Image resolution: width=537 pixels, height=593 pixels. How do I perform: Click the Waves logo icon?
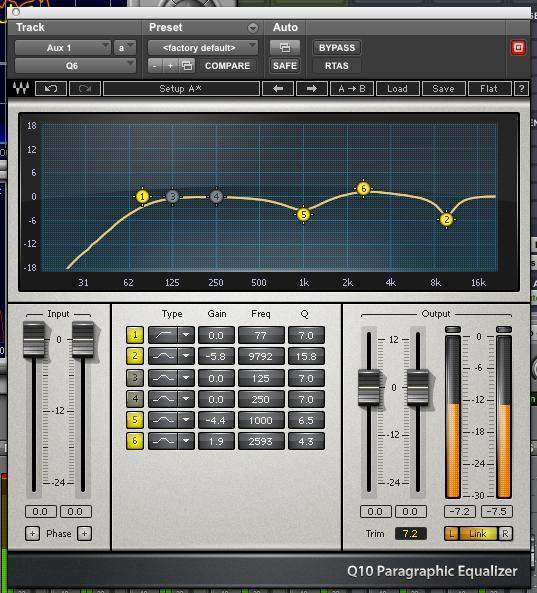(x=21, y=88)
